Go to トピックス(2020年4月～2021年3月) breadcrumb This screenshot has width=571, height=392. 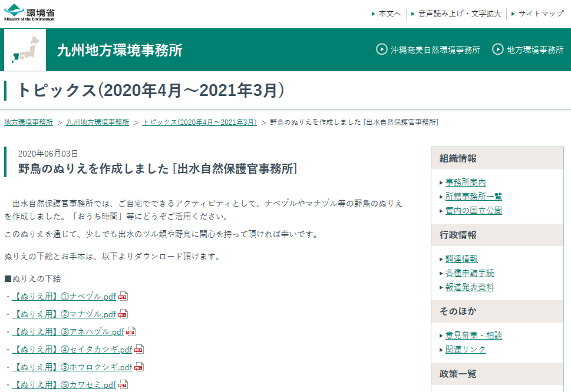click(x=200, y=122)
